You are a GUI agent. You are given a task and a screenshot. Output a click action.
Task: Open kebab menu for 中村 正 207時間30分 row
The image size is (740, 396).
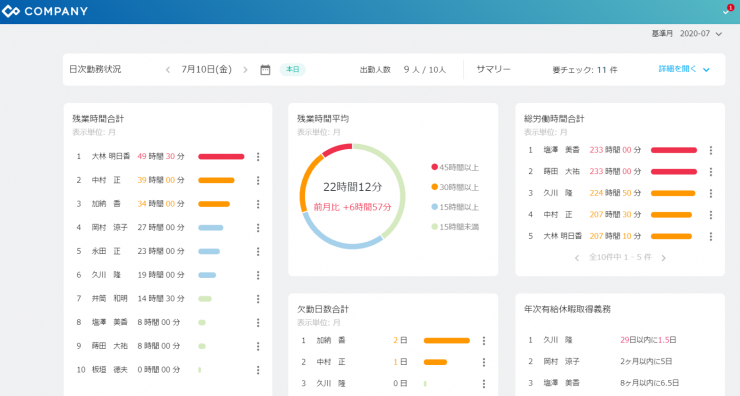711,215
